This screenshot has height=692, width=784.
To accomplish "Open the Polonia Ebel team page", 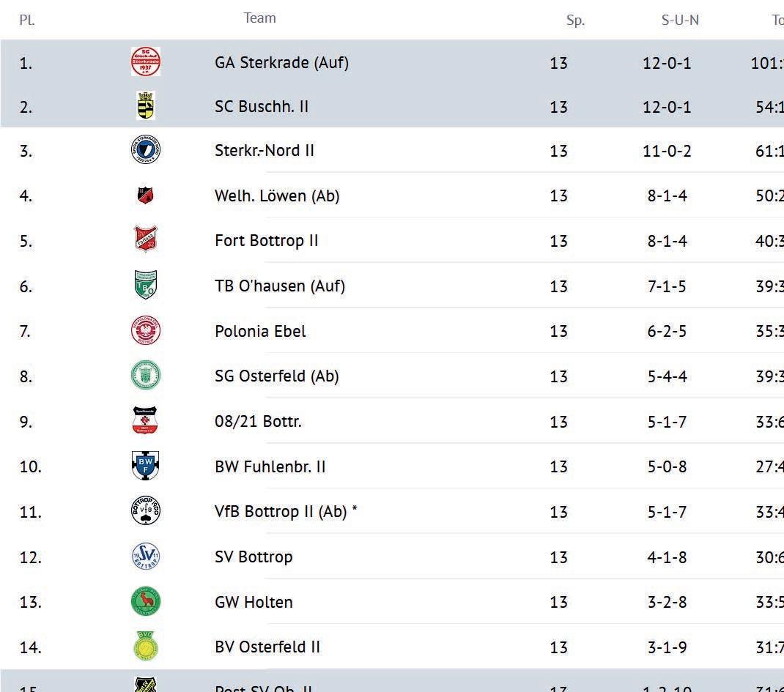I will click(260, 331).
